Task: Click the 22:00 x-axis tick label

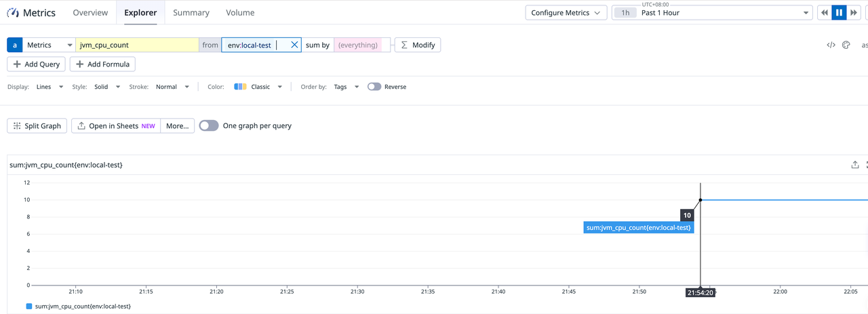Action: point(781,292)
